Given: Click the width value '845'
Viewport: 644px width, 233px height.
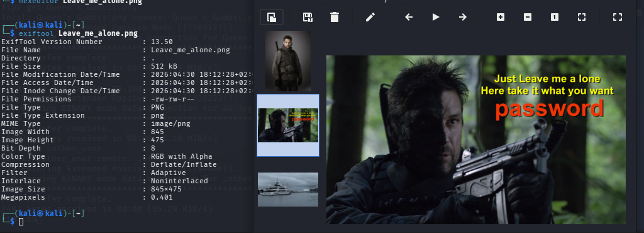Looking at the screenshot, I should point(157,132).
